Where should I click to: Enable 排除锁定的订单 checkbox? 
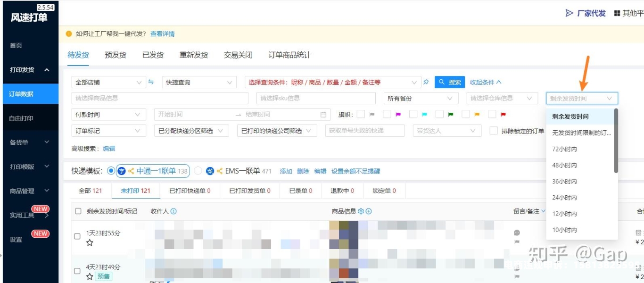pos(494,131)
